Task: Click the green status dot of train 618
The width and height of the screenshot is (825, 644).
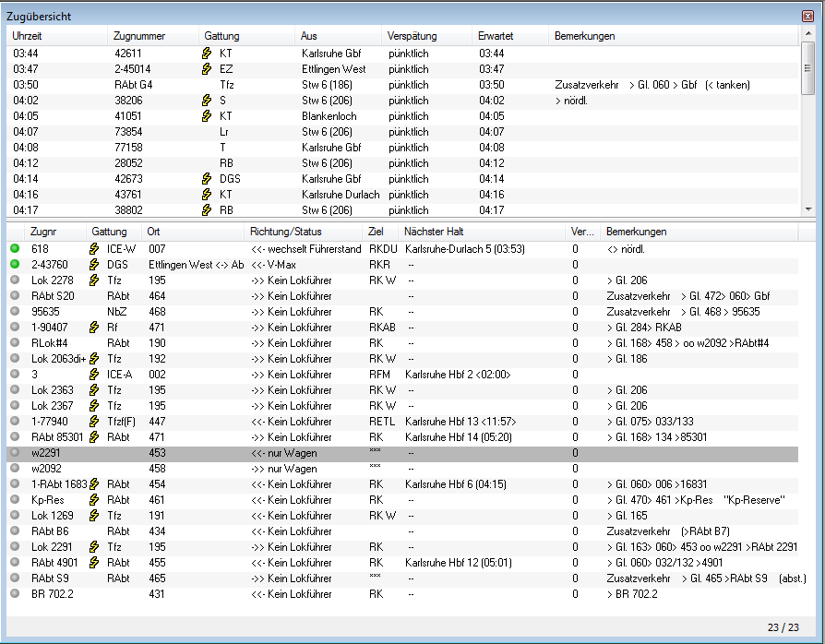Action: 15,248
